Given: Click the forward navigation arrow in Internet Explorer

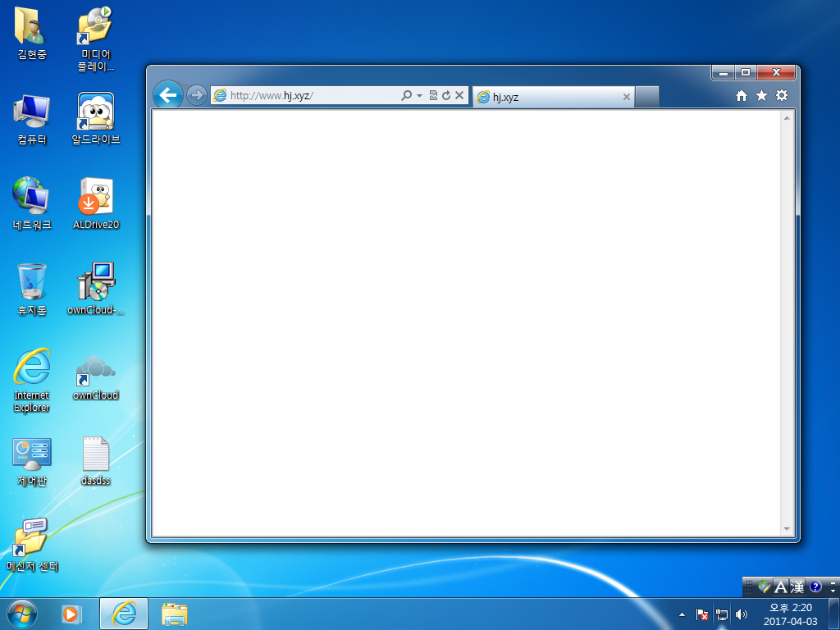Looking at the screenshot, I should (197, 95).
